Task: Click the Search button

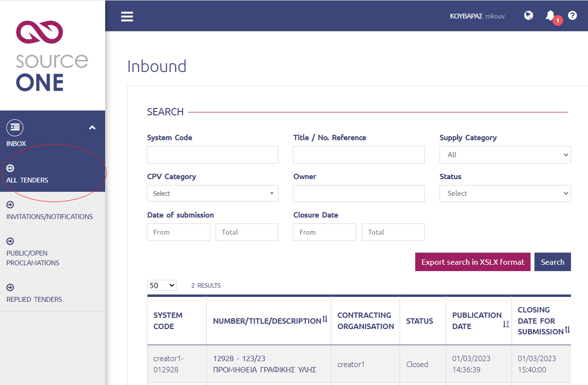Action: click(552, 261)
